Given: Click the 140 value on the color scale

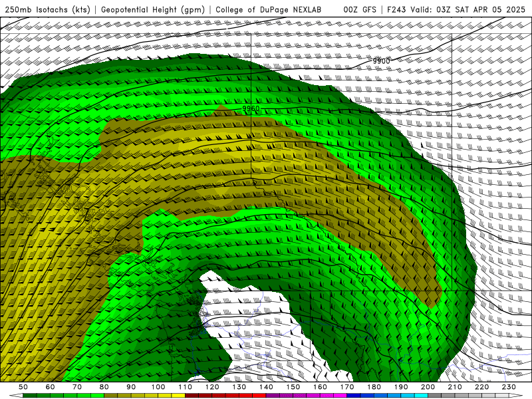Looking at the screenshot, I should click(267, 387).
